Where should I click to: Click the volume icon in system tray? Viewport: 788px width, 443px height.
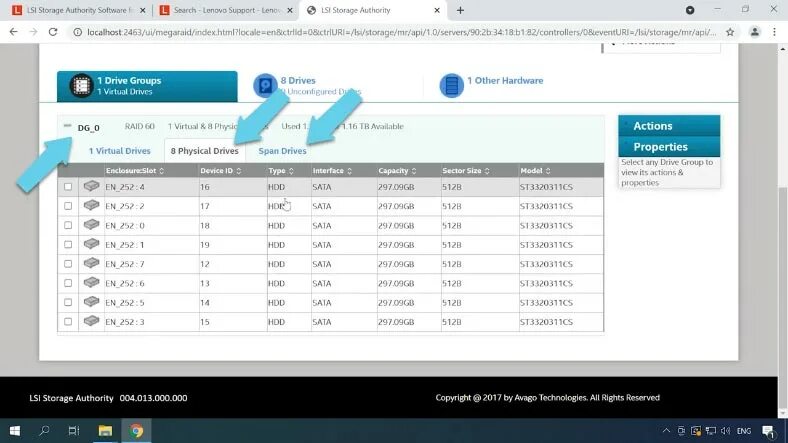726,431
